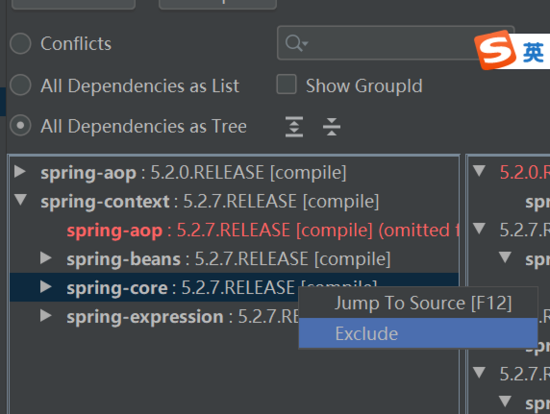Click the expand all tree icon
The width and height of the screenshot is (550, 414).
[294, 126]
